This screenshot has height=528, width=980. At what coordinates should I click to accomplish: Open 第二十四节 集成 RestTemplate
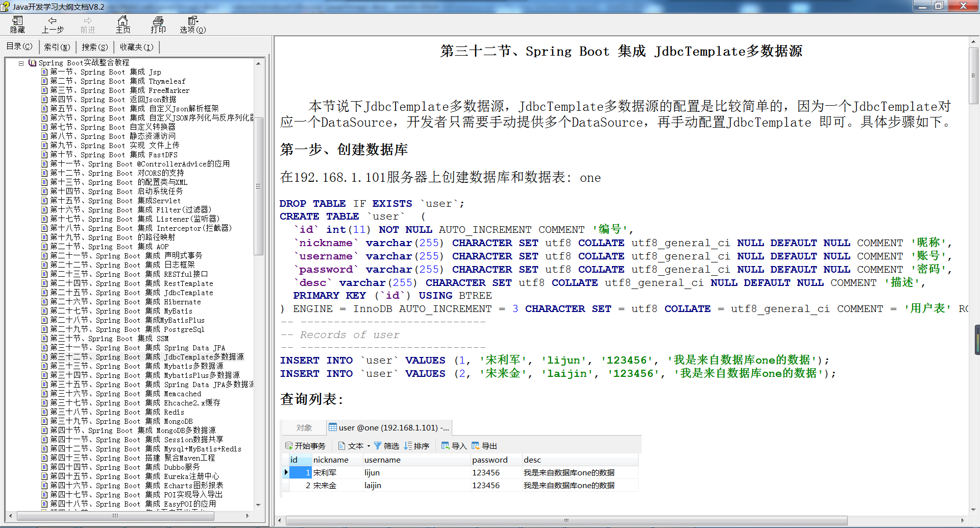[x=132, y=283]
